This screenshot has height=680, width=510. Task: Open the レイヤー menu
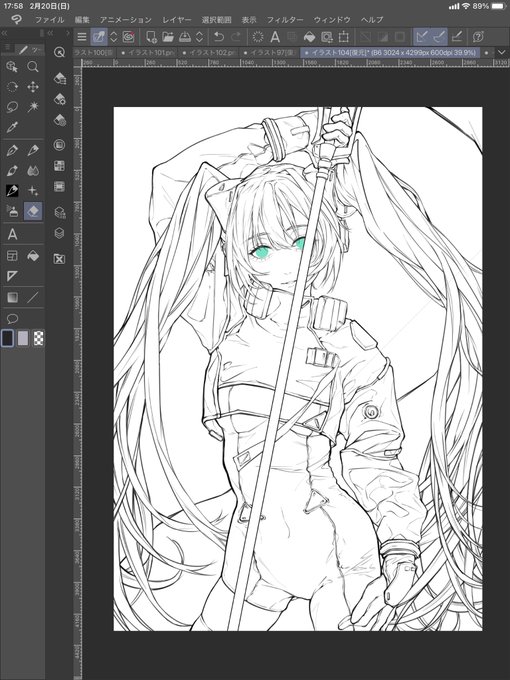point(177,20)
